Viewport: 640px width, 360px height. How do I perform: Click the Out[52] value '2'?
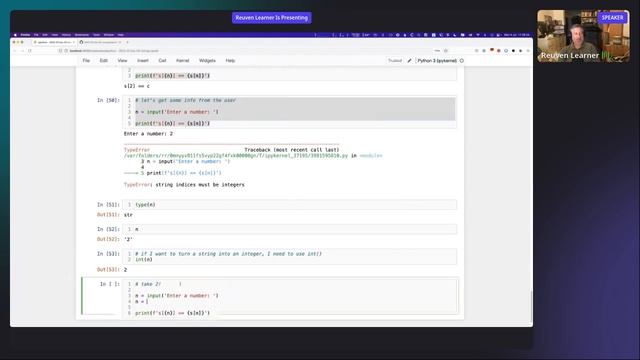pos(128,239)
